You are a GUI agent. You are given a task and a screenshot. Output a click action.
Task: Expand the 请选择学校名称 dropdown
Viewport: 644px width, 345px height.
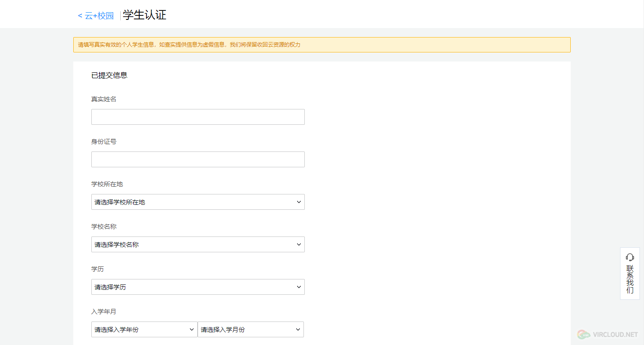click(x=198, y=244)
